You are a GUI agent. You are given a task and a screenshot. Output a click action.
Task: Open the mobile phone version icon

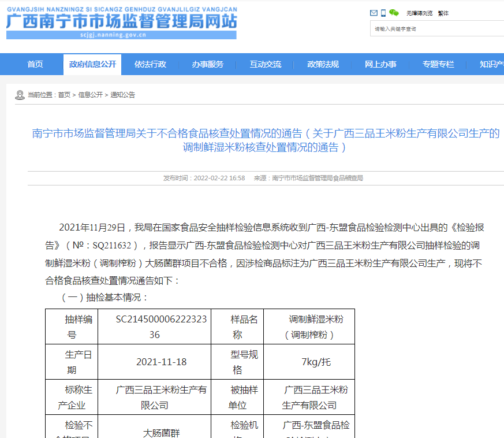(383, 13)
